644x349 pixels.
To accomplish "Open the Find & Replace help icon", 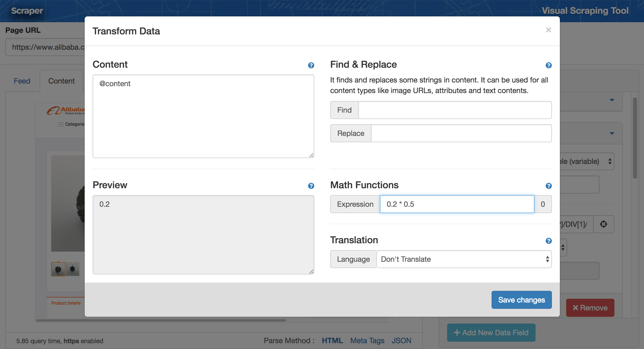I will pos(548,65).
